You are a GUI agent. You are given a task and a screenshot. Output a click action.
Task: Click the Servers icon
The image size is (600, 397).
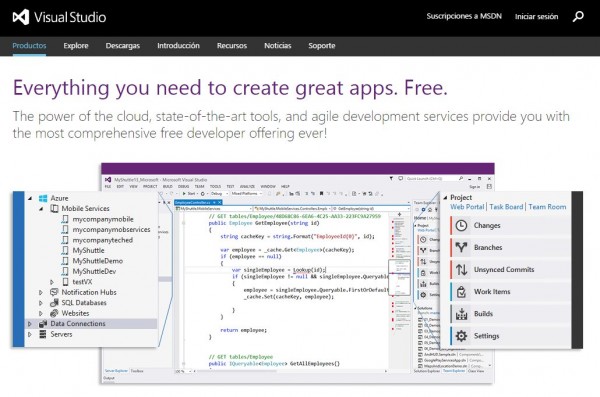[43, 334]
